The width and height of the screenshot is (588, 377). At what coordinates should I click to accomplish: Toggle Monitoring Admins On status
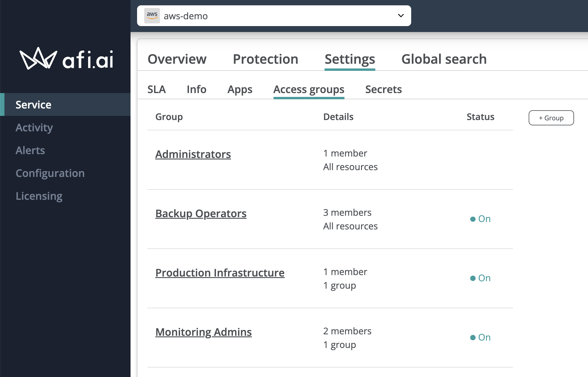pyautogui.click(x=480, y=338)
